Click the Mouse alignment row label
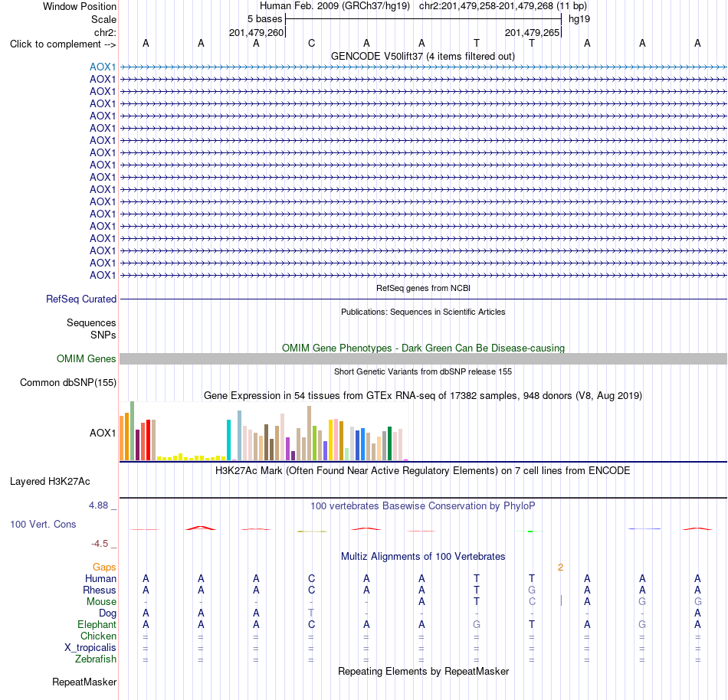Image resolution: width=728 pixels, height=700 pixels. click(x=101, y=602)
